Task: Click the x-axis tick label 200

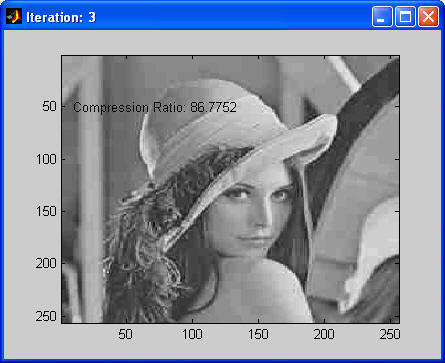Action: (x=324, y=334)
